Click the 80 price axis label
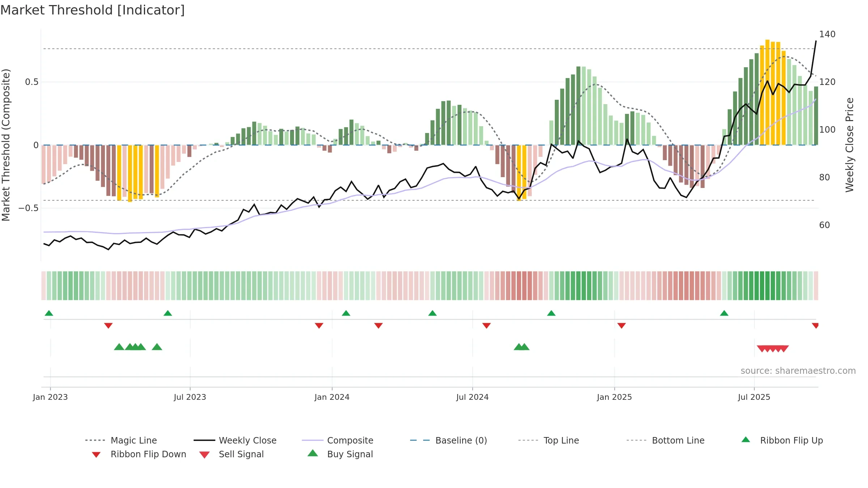This screenshot has width=868, height=488. (825, 177)
